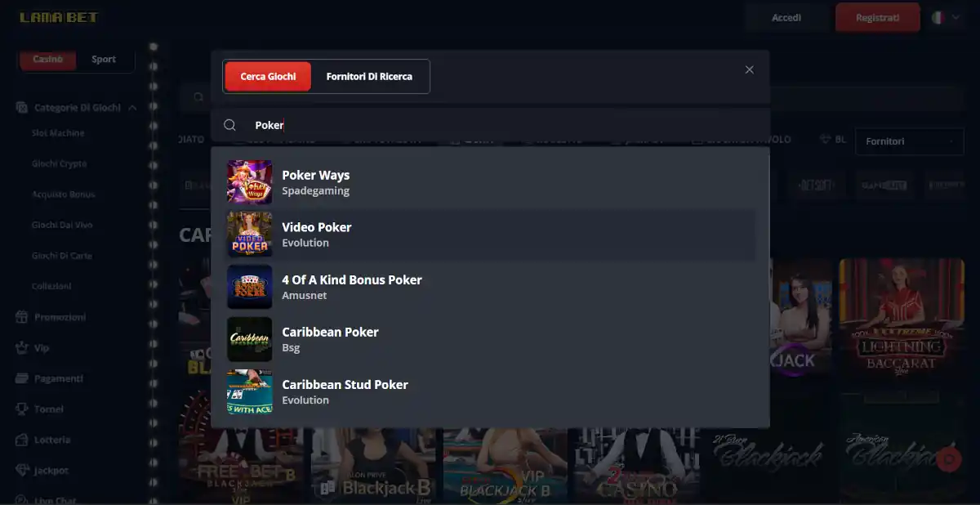This screenshot has width=980, height=505.
Task: Open Video Poker game icon
Action: pos(249,235)
